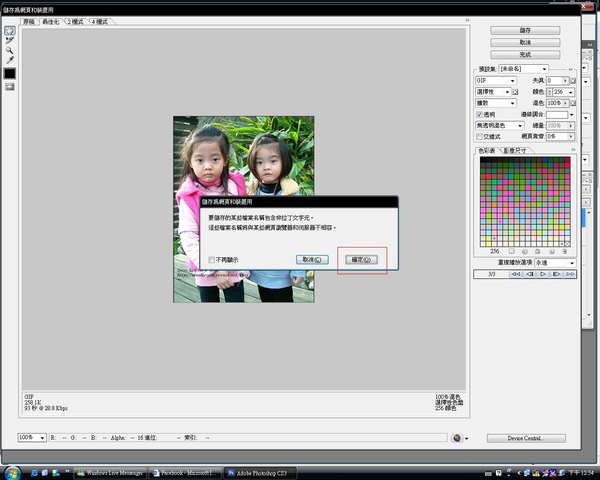
Task: Open the browser preview dropdown arrow
Action: (x=466, y=439)
